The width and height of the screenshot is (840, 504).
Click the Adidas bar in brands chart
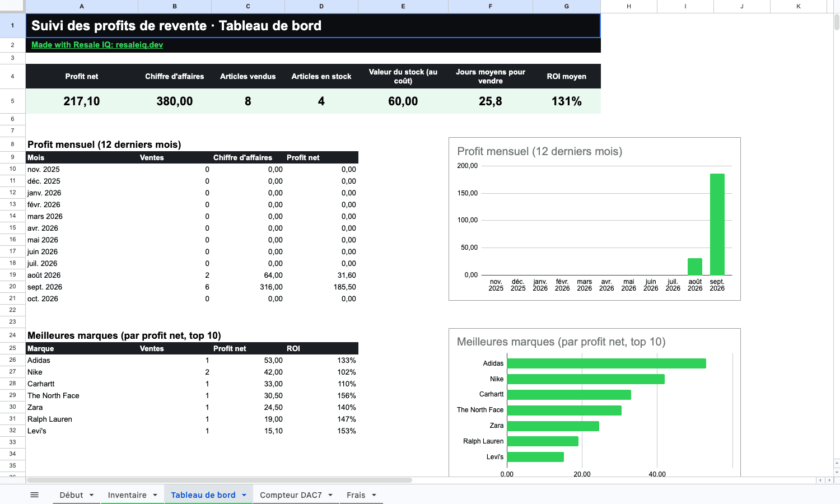point(606,363)
